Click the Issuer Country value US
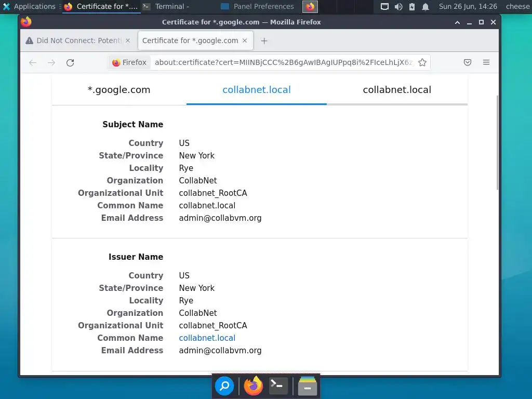 pos(184,275)
